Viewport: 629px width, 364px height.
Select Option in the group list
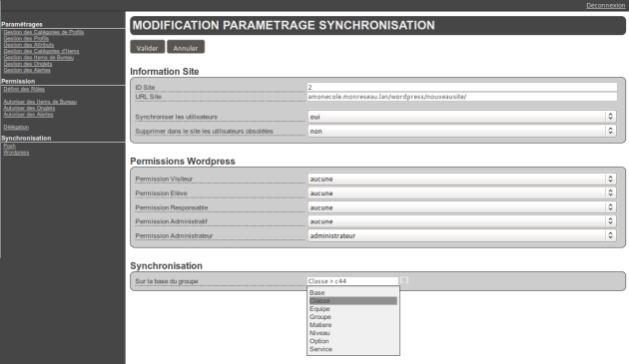click(x=353, y=341)
